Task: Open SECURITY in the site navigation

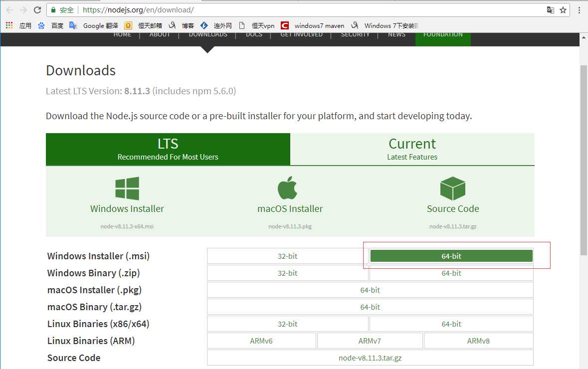Action: [355, 34]
